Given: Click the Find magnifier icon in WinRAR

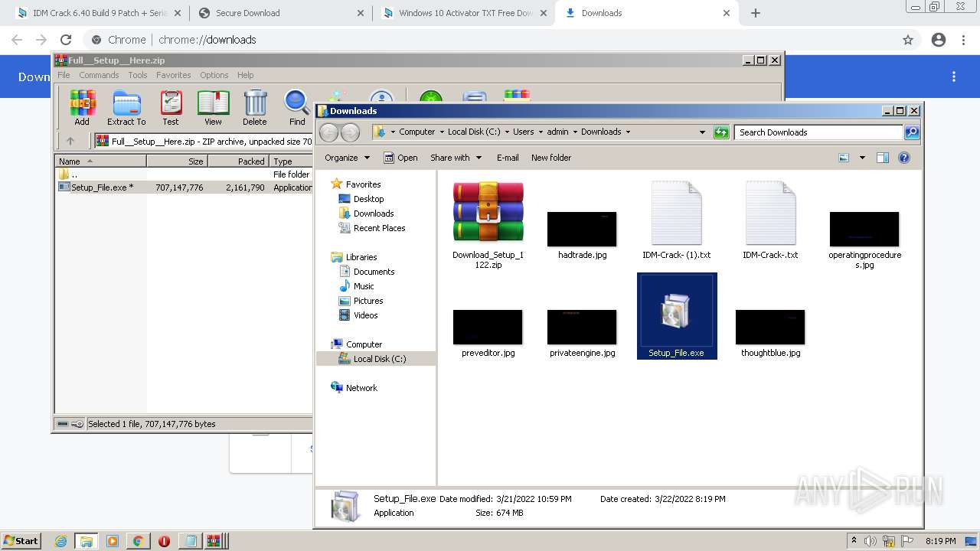Looking at the screenshot, I should pyautogui.click(x=297, y=108).
